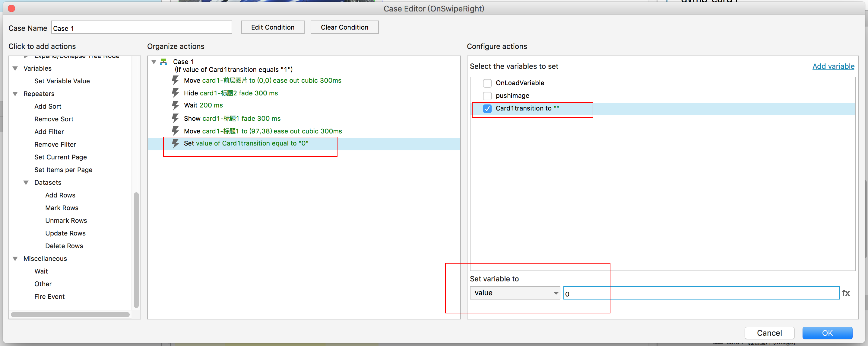Click lightning icon next to Hide card1-标题2

(175, 93)
